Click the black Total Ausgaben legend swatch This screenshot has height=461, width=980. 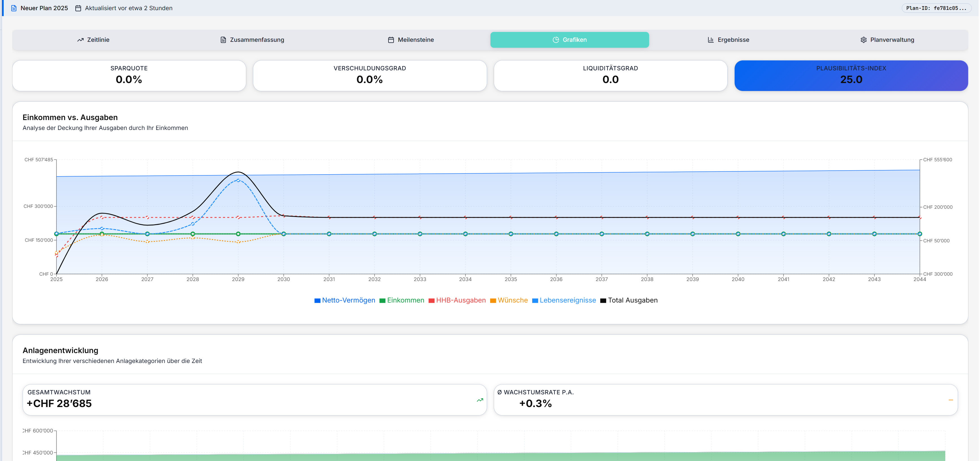(x=603, y=301)
